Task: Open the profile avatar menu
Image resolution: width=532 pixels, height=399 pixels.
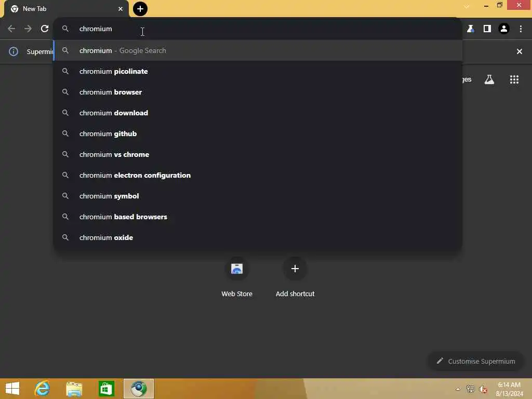Action: [504, 29]
